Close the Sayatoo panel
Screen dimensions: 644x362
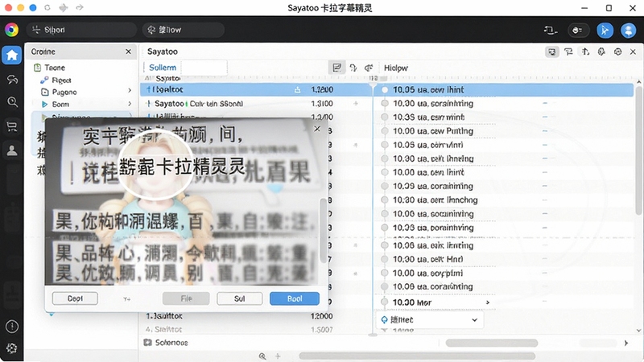[633, 51]
